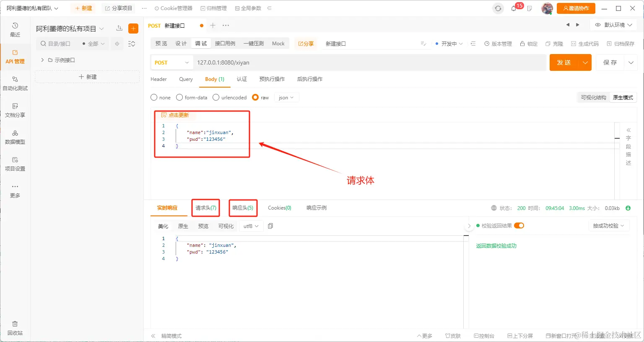644x342 pixels.
Task: Open the utf8 encoding dropdown
Action: click(251, 226)
